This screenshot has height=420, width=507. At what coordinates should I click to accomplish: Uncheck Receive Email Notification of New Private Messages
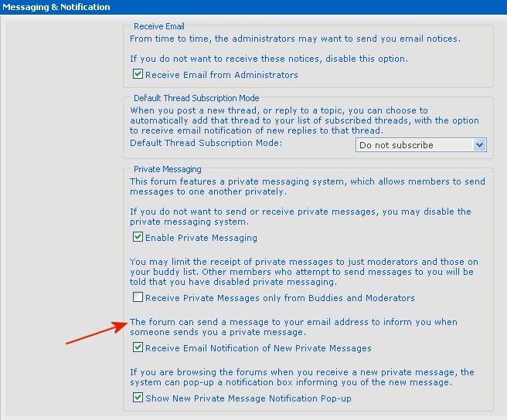coord(138,348)
